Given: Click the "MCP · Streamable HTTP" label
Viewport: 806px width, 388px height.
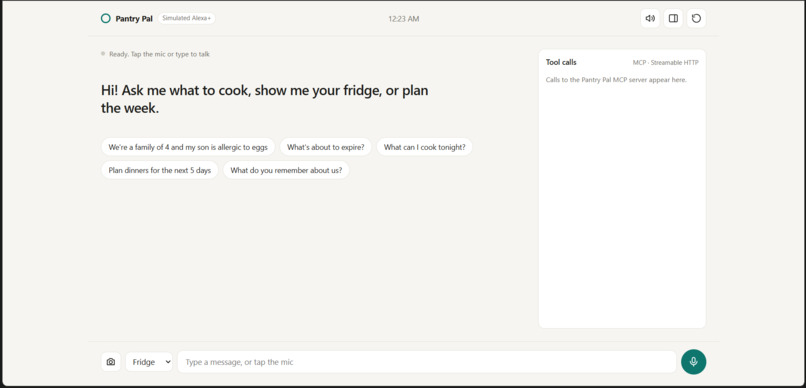Looking at the screenshot, I should coord(666,63).
